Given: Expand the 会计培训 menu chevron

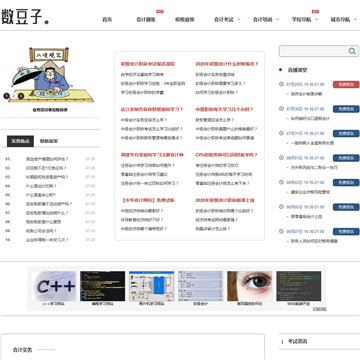Looking at the screenshot, I should 278,19.
